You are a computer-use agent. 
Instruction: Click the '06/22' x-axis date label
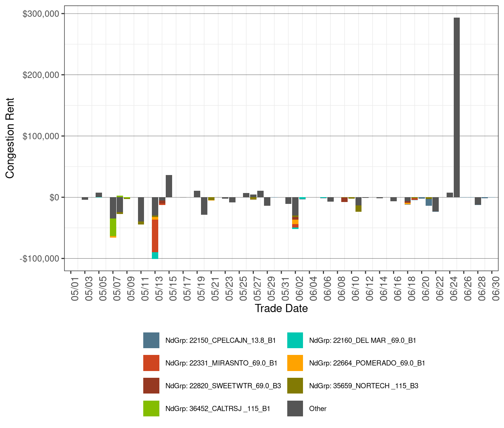(439, 289)
